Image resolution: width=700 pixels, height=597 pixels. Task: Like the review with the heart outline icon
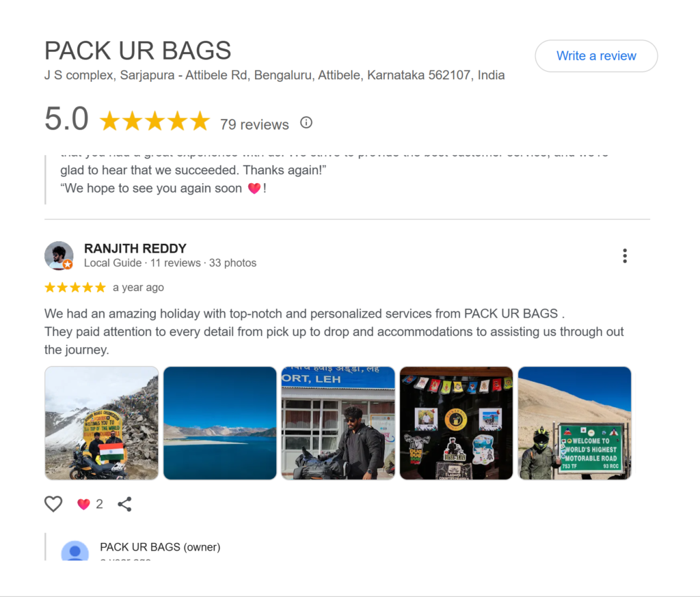tap(53, 504)
